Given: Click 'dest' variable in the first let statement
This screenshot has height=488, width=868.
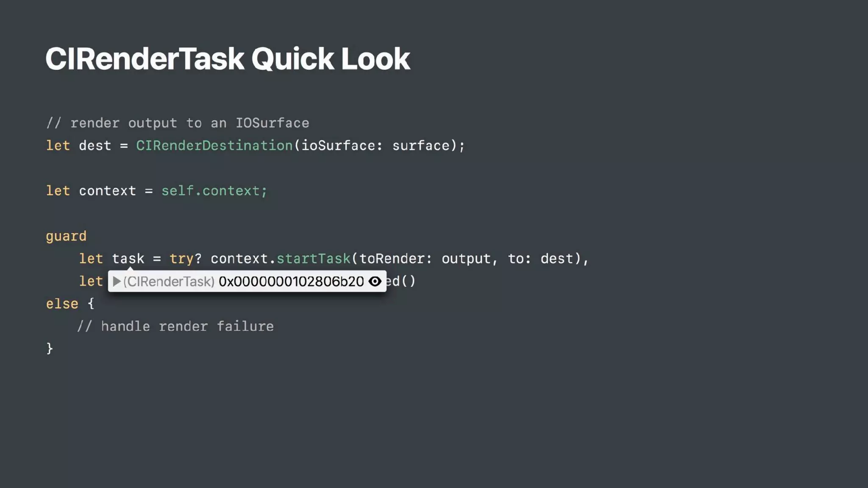Looking at the screenshot, I should [95, 146].
